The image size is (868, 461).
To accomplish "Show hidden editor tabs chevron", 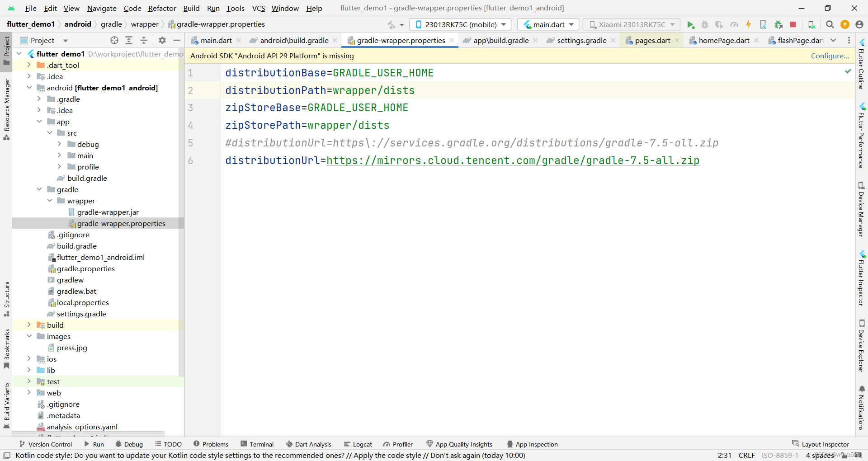I will pos(833,40).
